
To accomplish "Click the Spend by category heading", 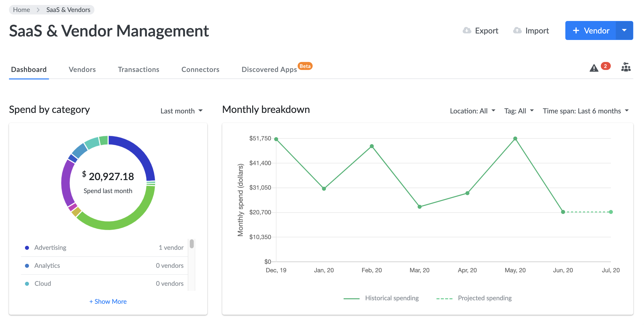I will pos(49,110).
